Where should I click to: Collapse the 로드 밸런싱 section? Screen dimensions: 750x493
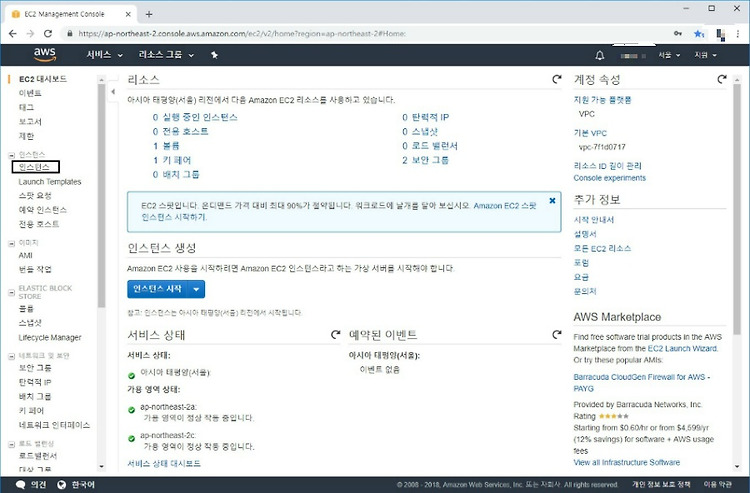(x=11, y=444)
